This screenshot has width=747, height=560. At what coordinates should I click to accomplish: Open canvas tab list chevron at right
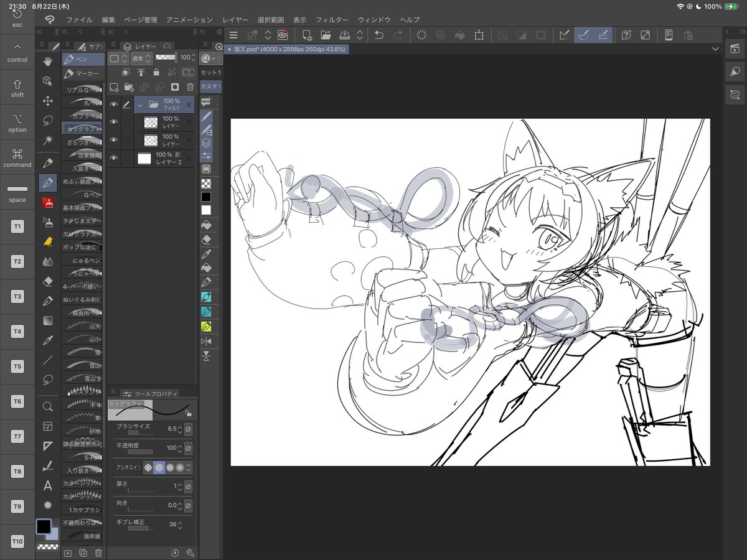pyautogui.click(x=715, y=49)
